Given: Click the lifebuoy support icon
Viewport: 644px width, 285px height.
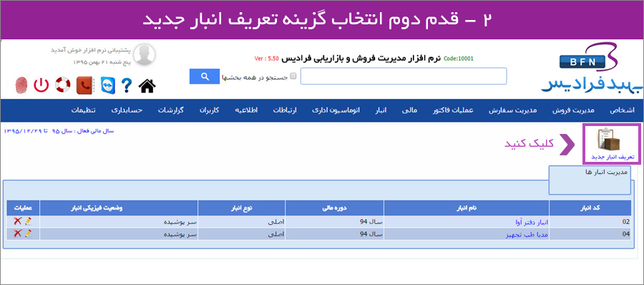Looking at the screenshot, I should (x=63, y=85).
